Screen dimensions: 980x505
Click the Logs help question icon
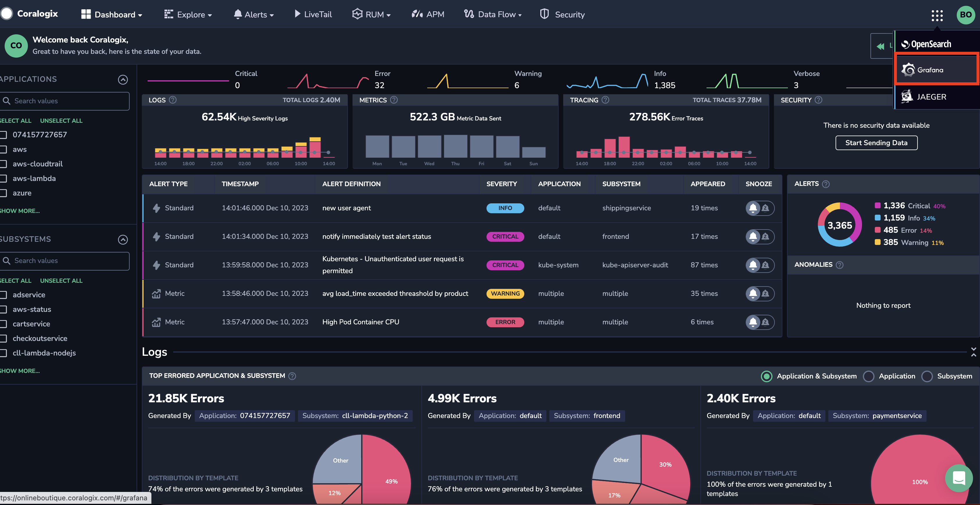(x=173, y=100)
